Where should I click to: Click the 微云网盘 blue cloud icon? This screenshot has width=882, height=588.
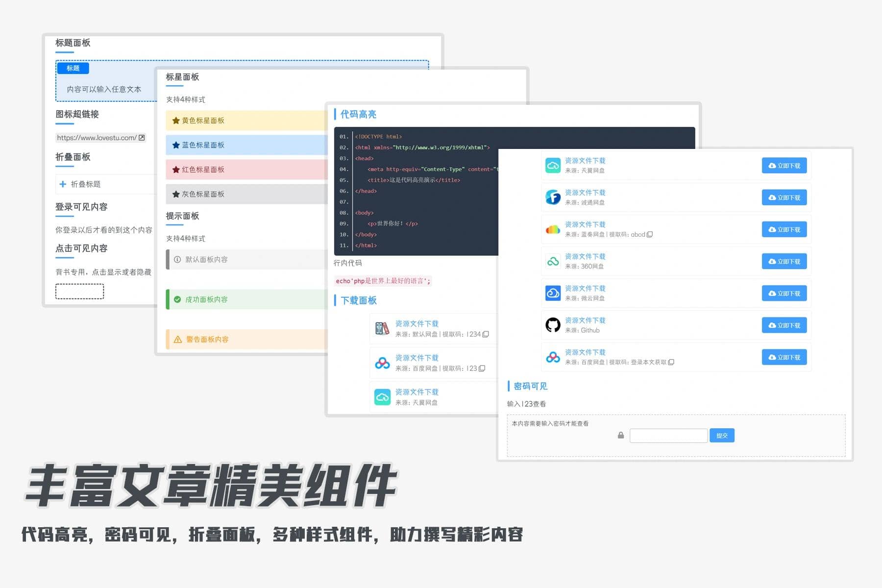pyautogui.click(x=553, y=293)
